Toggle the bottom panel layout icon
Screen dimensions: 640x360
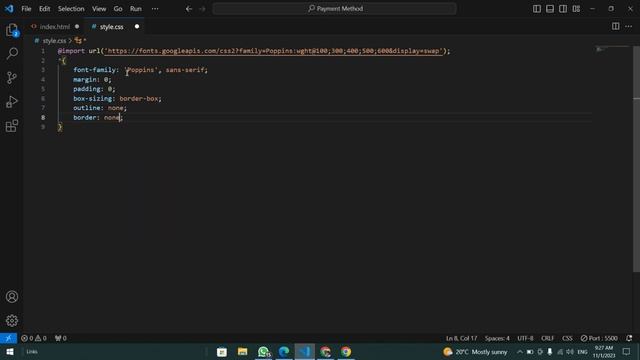point(550,9)
